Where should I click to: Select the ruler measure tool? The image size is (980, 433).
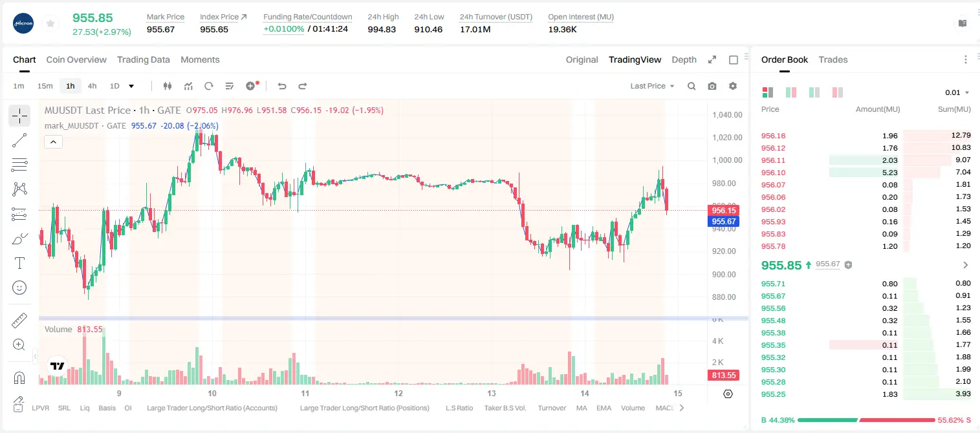pos(19,321)
